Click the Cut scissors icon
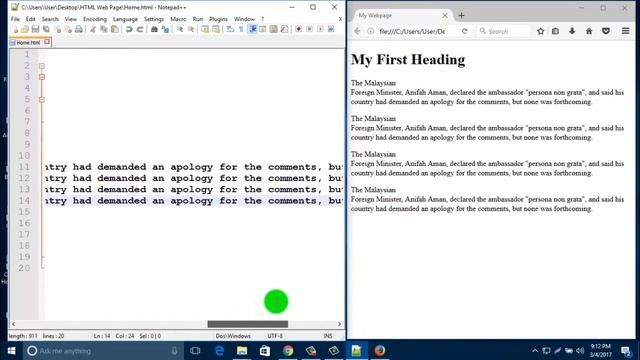 (x=93, y=29)
